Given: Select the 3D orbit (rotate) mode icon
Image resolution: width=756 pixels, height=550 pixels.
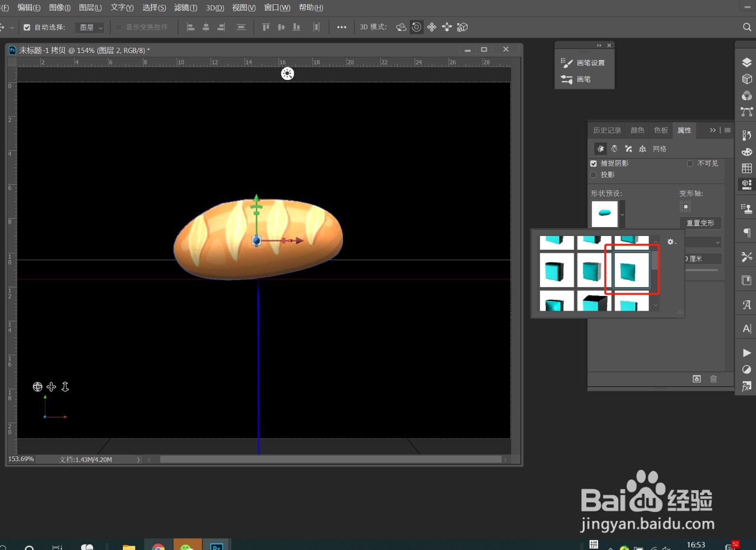Looking at the screenshot, I should [x=401, y=27].
